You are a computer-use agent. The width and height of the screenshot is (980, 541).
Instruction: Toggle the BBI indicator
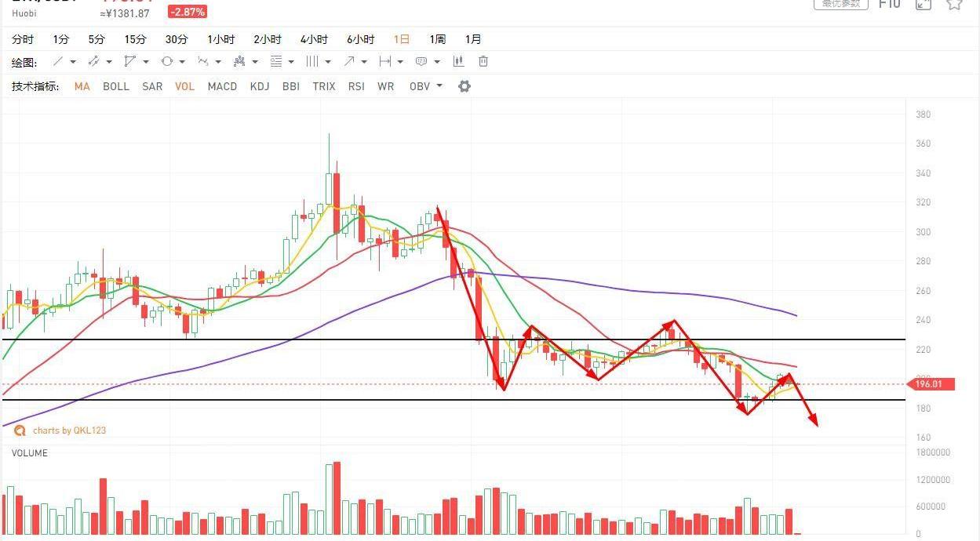[x=291, y=86]
